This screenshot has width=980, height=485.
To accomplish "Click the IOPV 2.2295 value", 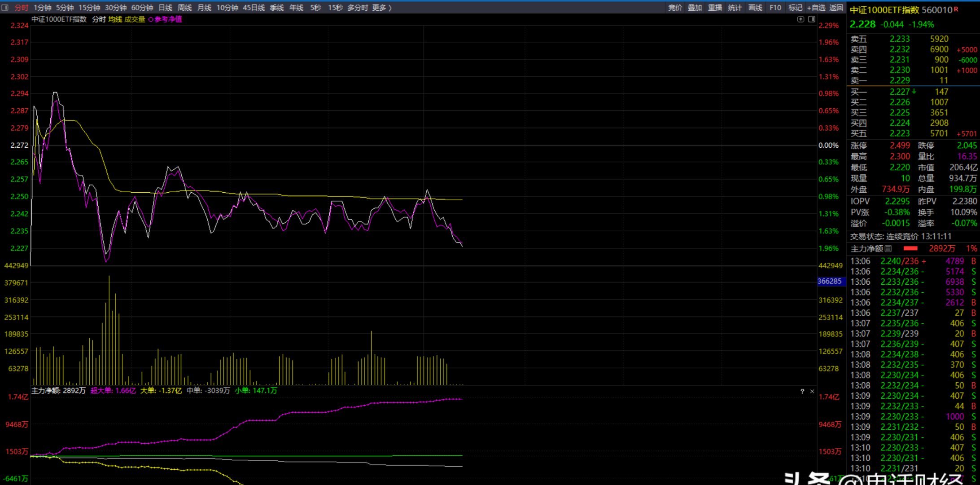I will (x=897, y=201).
